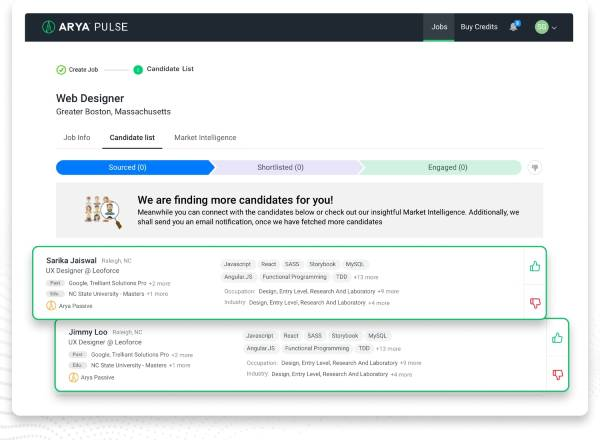
Task: Click UX Designer @ Leoforce under Sarika
Action: pyautogui.click(x=83, y=271)
